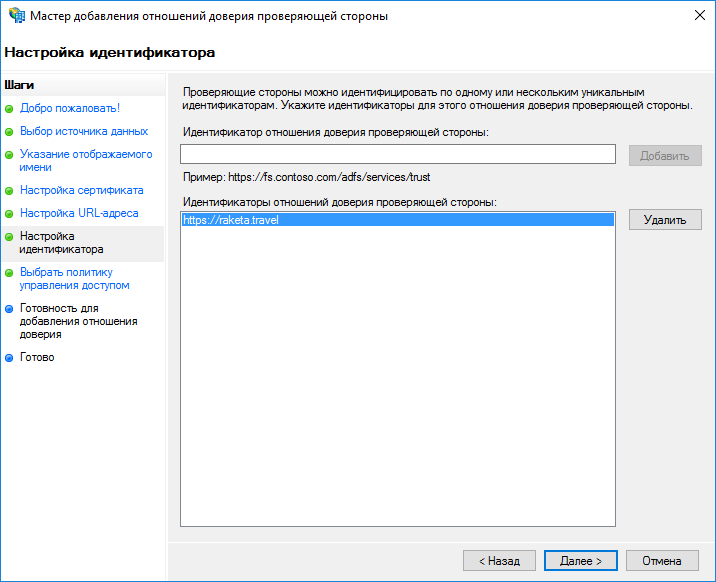
Task: Open the 'Добро пожаловать!' step
Action: (x=70, y=108)
